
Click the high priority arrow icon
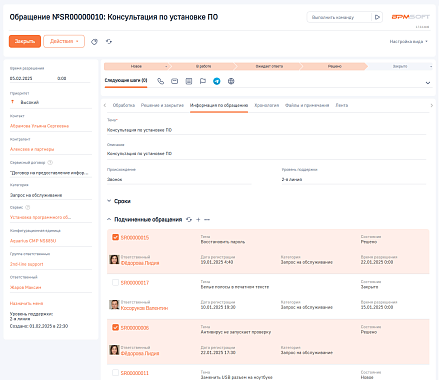[x=13, y=102]
